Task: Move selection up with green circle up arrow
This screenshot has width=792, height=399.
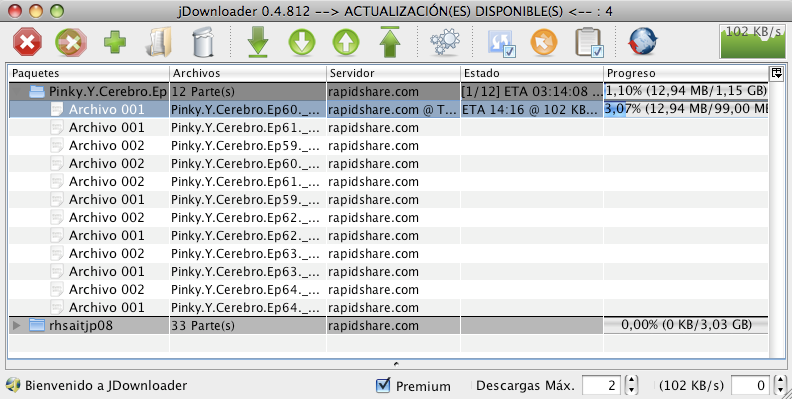Action: coord(346,42)
